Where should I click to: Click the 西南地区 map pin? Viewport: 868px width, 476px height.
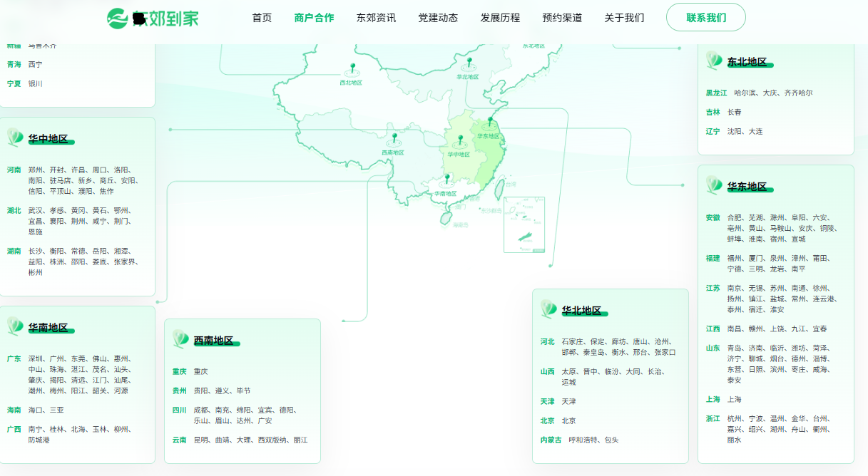[393, 138]
